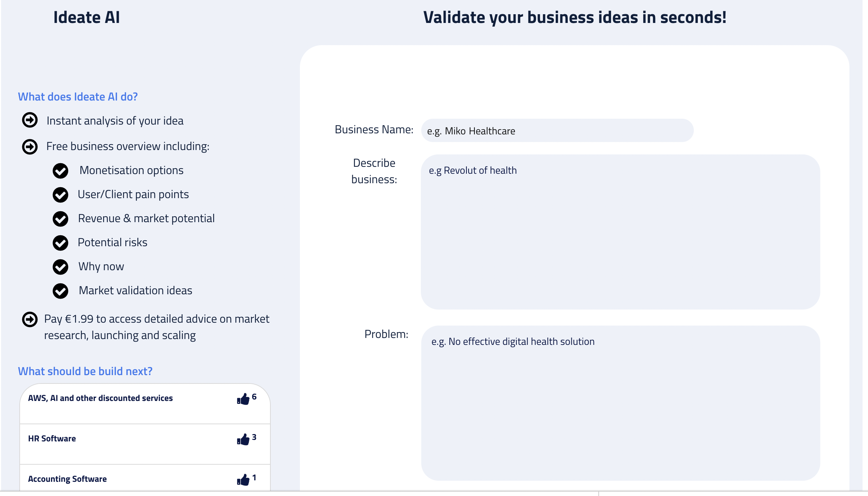Click checkmark beside User/Client pain points

(60, 195)
